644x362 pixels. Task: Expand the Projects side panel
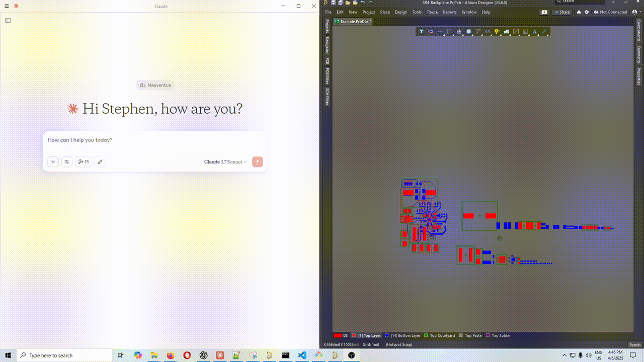tap(327, 26)
